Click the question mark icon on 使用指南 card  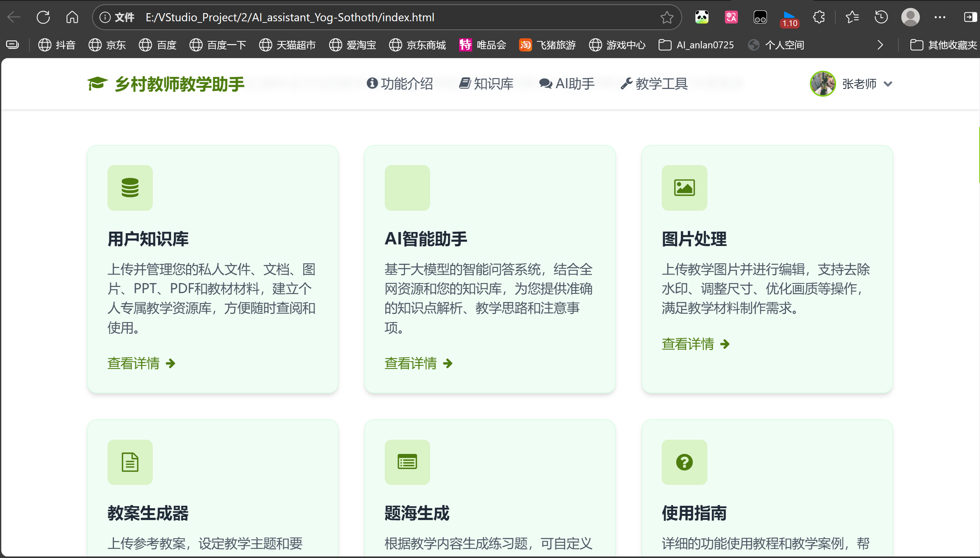click(x=684, y=462)
